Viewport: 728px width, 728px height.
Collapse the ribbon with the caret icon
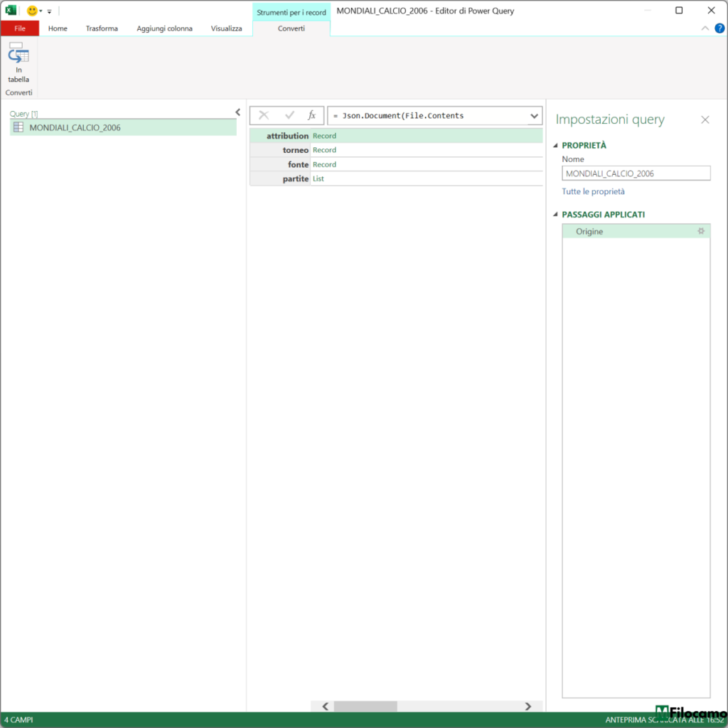[705, 28]
